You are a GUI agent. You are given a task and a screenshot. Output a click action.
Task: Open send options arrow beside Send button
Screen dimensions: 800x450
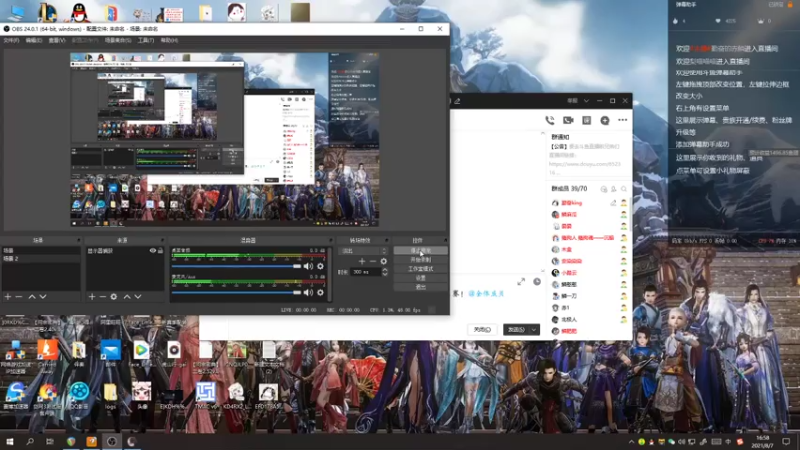point(534,330)
